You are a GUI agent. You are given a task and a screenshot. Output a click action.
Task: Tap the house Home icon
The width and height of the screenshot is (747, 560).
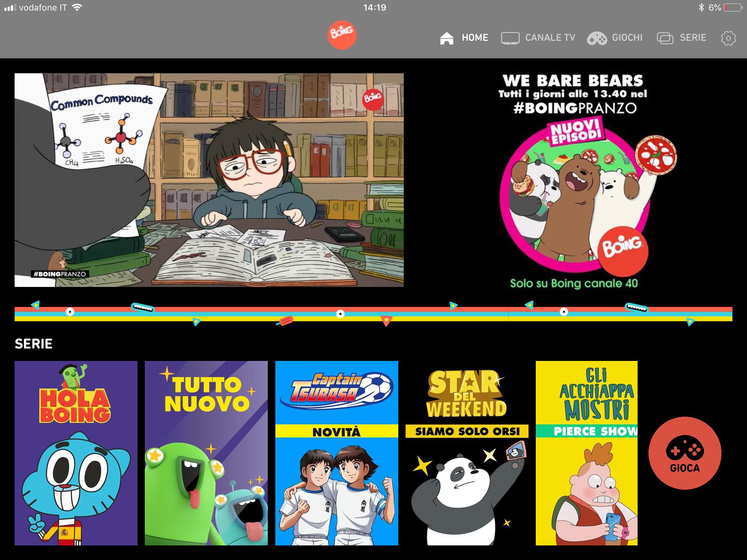447,38
